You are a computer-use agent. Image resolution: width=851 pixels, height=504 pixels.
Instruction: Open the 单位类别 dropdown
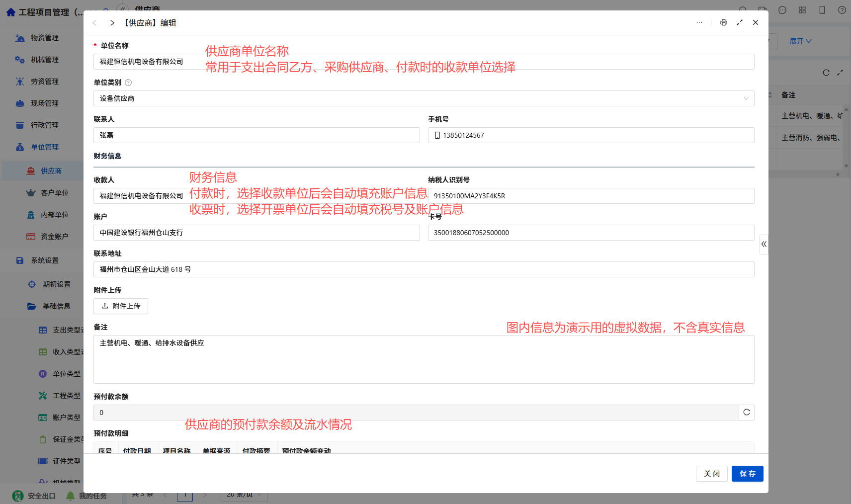(x=424, y=98)
